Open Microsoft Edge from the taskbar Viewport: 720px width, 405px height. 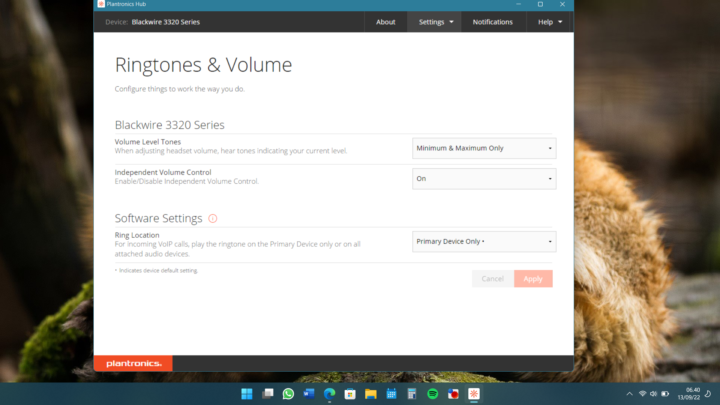coord(329,394)
